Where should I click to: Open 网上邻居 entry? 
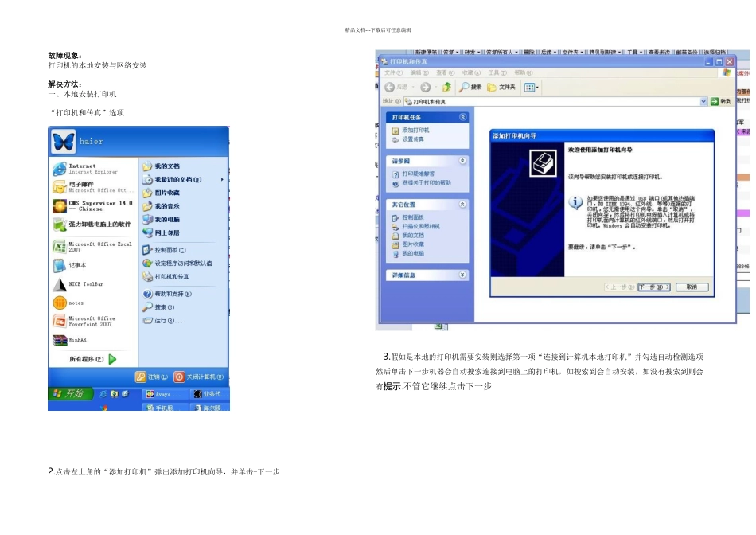pyautogui.click(x=162, y=233)
